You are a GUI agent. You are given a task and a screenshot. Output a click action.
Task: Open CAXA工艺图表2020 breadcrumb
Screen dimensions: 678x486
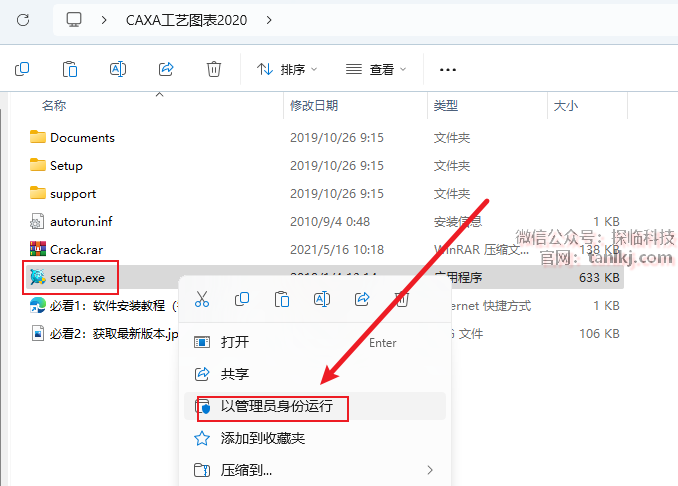[186, 20]
